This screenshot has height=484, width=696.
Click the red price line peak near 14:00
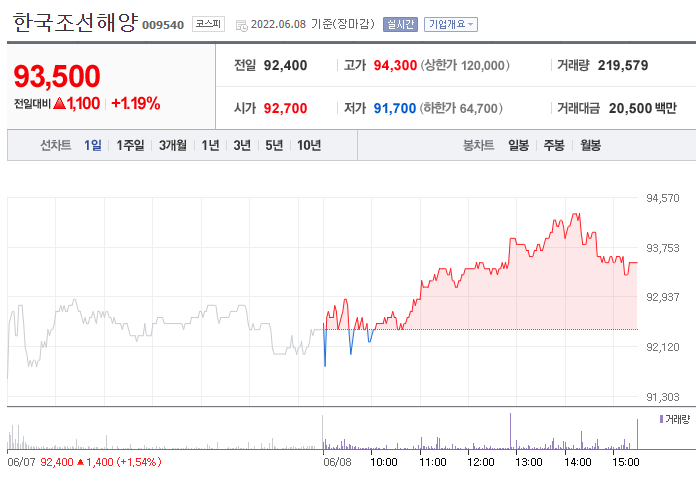[x=577, y=215]
